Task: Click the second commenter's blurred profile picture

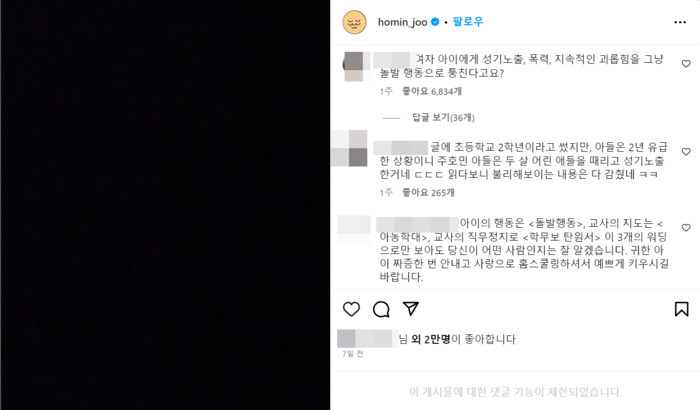Action: point(350,148)
